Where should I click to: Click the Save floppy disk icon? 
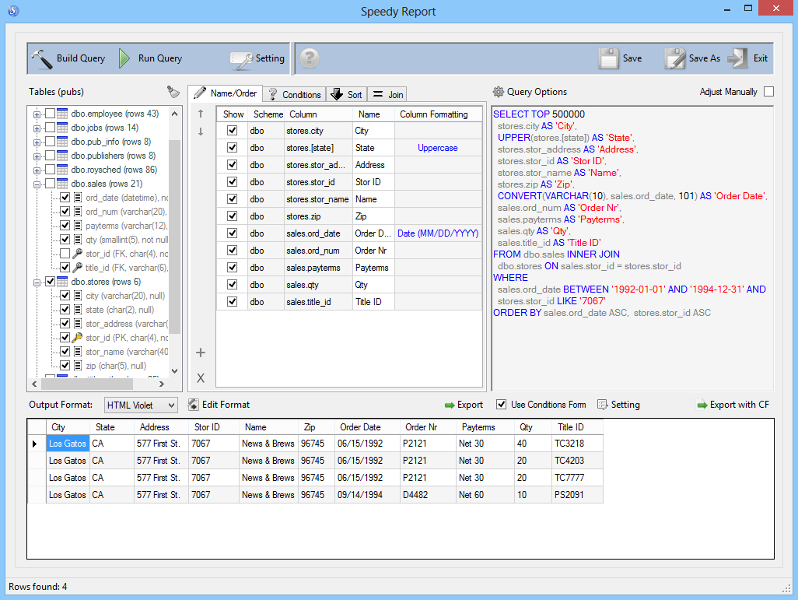pyautogui.click(x=608, y=59)
